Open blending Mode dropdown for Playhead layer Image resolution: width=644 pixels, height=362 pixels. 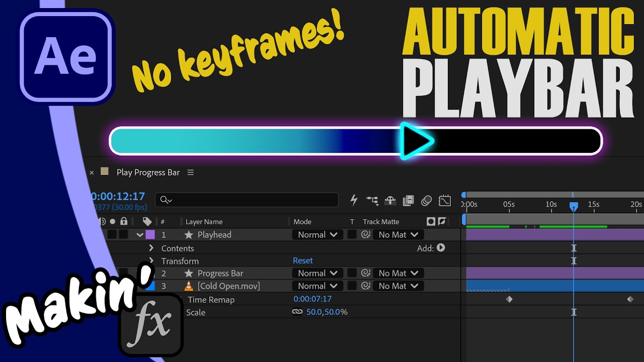point(318,235)
